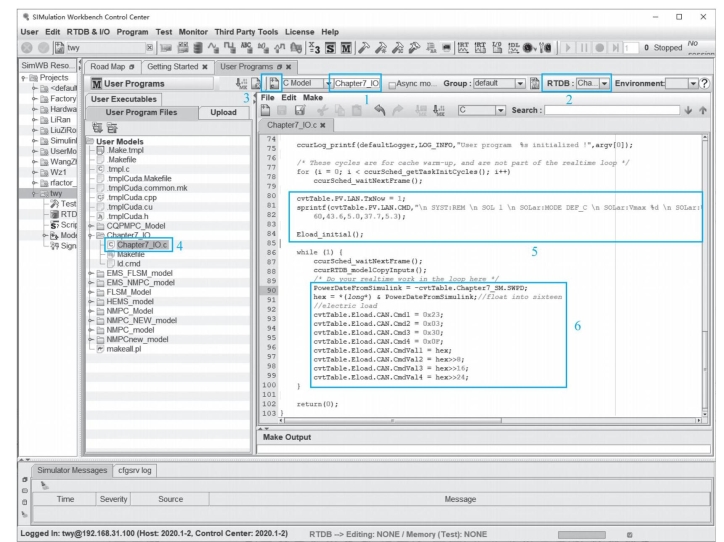Open the editor language C dropdown
This screenshot has width=724, height=542.
500,110
